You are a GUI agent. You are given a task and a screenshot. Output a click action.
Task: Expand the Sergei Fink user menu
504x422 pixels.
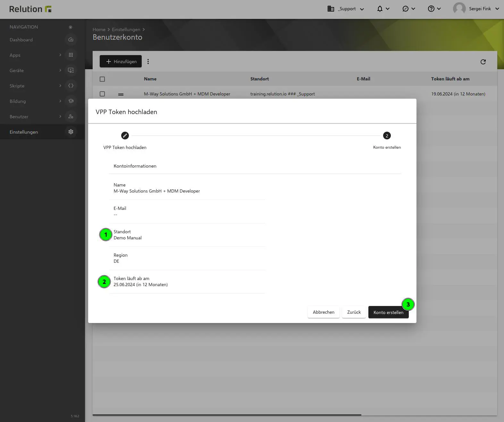[476, 9]
